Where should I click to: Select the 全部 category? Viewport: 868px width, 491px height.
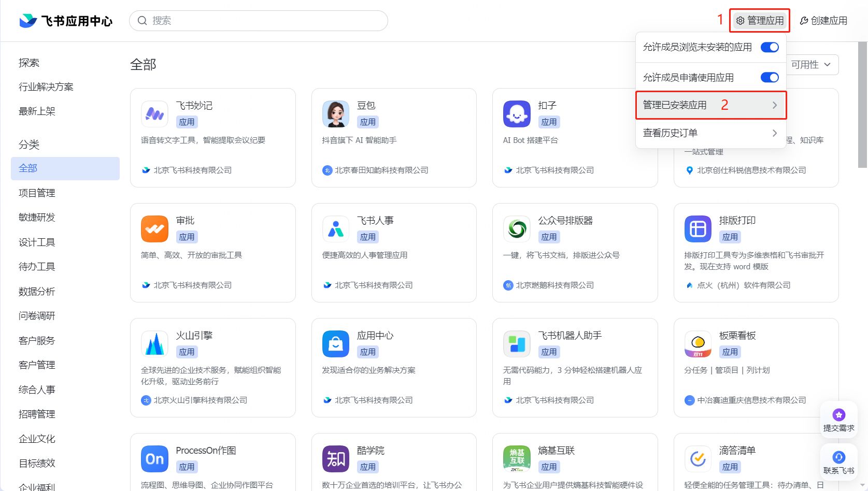tap(65, 168)
